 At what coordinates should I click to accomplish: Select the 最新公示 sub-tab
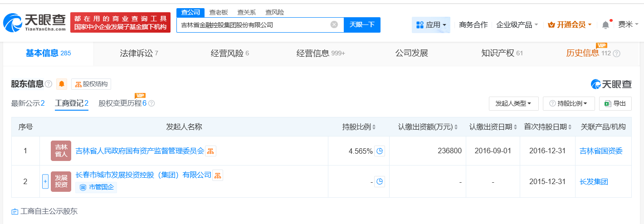click(x=28, y=103)
